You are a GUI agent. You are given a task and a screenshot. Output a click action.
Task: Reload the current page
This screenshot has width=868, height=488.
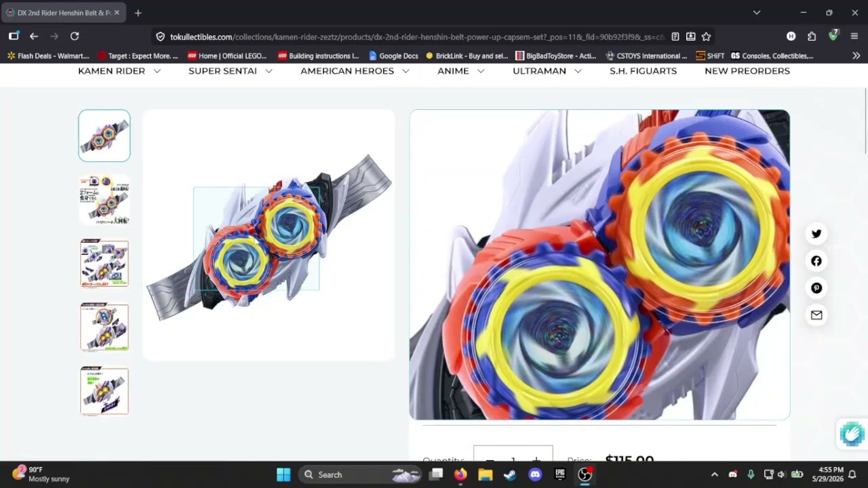click(75, 37)
